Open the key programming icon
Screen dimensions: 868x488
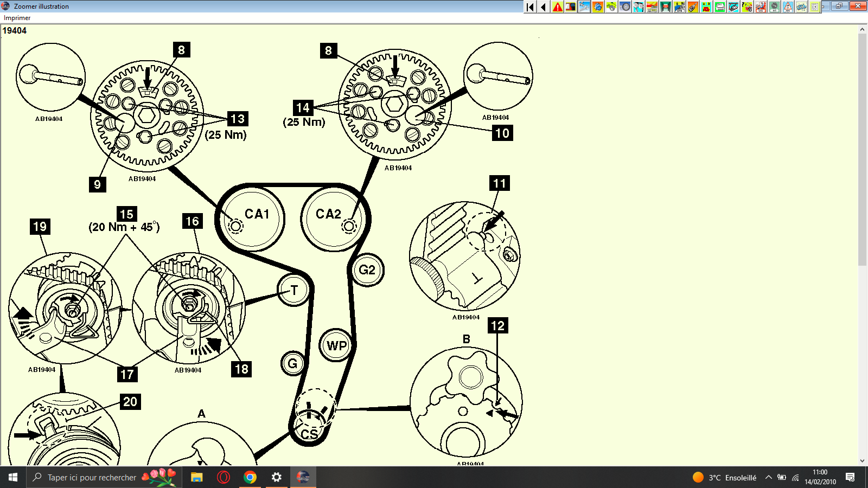click(693, 7)
